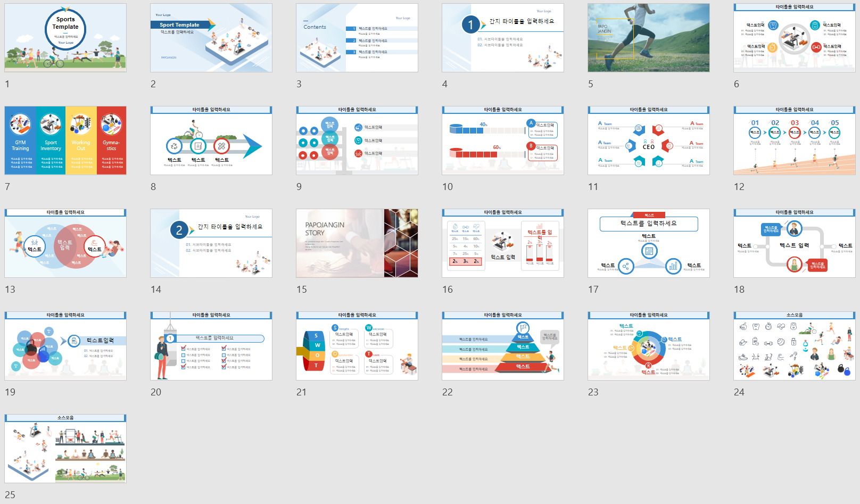The height and width of the screenshot is (504, 860).
Task: Select slide 15 PAPOJANGIN STORY thumbnail
Action: point(357,243)
